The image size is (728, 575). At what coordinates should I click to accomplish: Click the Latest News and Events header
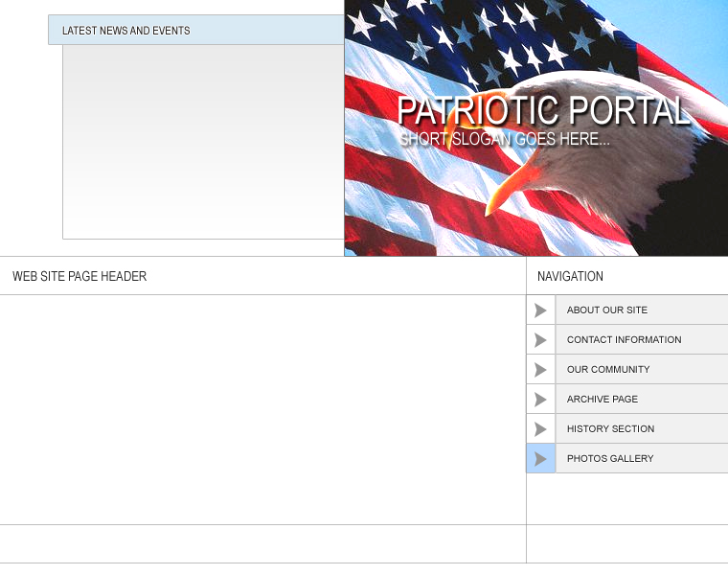click(x=126, y=31)
